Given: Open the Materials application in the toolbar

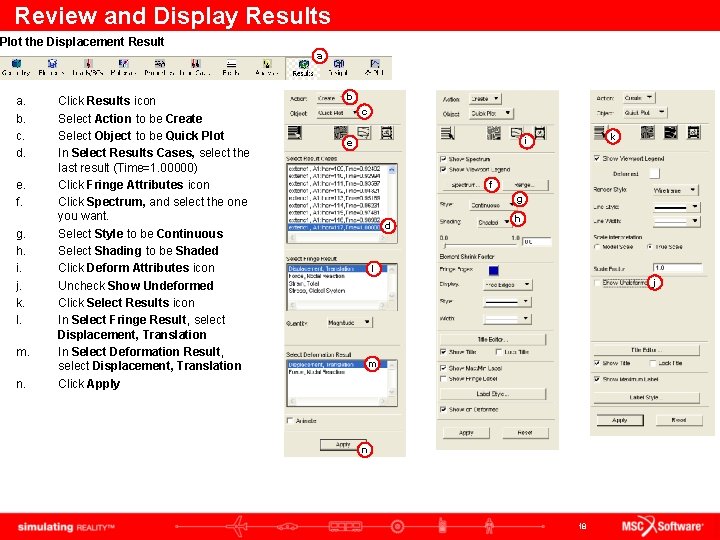Looking at the screenshot, I should point(123,68).
